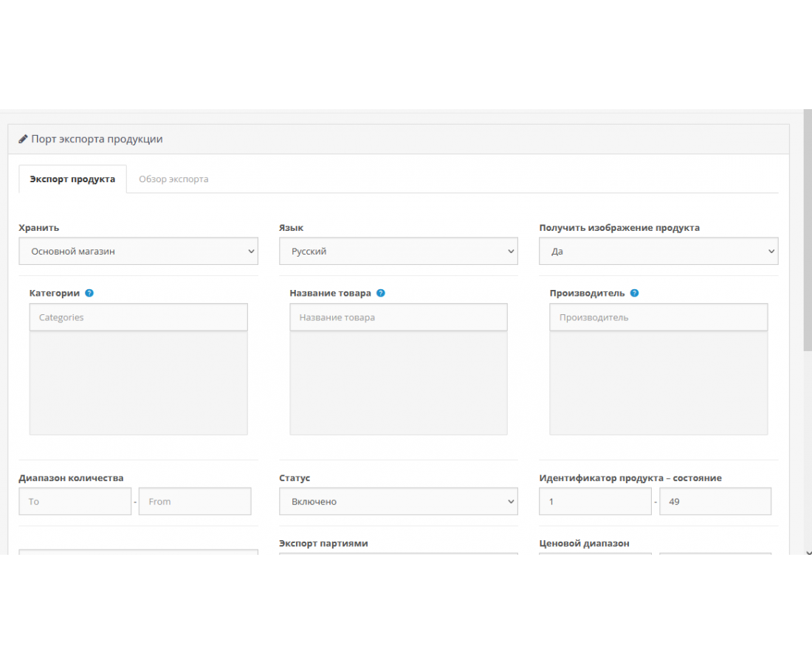812x664 pixels.
Task: Select the quantity range To field
Action: 75,502
